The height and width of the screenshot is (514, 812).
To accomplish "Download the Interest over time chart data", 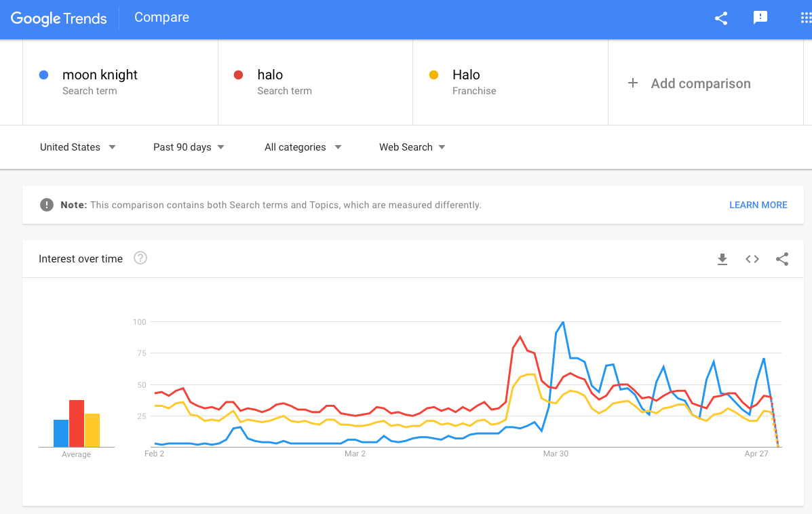I will (722, 259).
